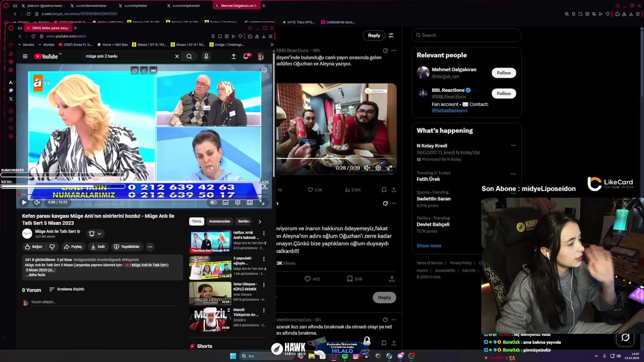Image resolution: width=644 pixels, height=362 pixels.
Task: Open Sırlar Dünyası KÜFLÜ EKMEK thumbnail
Action: (x=210, y=294)
